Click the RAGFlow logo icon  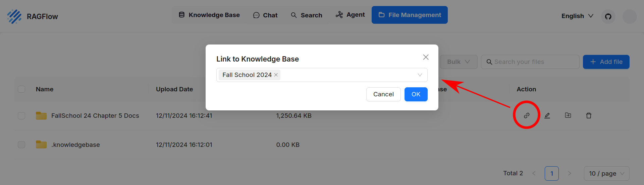click(x=14, y=16)
